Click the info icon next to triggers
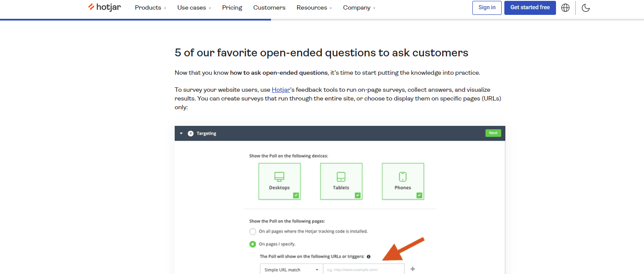Screen dimensions: 644x274 click(369, 257)
